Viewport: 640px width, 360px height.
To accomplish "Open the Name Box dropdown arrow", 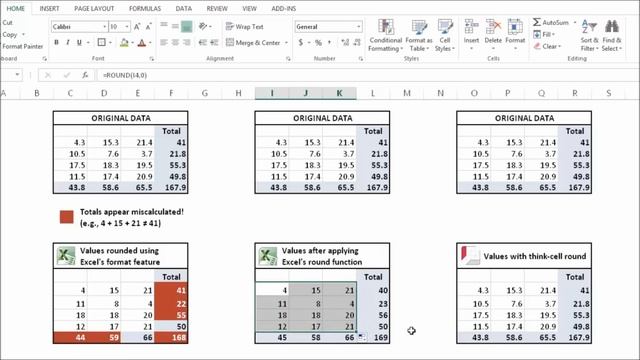I will pos(17,75).
